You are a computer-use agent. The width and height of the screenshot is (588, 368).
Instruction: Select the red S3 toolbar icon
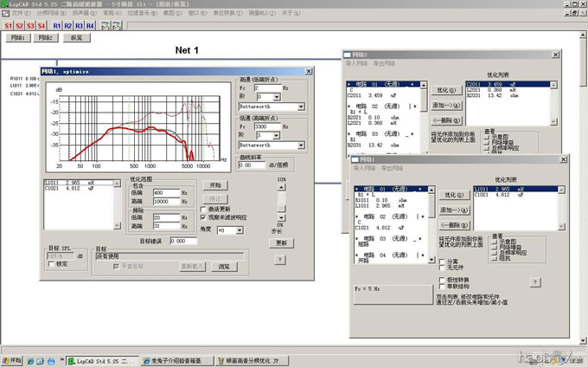tap(30, 26)
